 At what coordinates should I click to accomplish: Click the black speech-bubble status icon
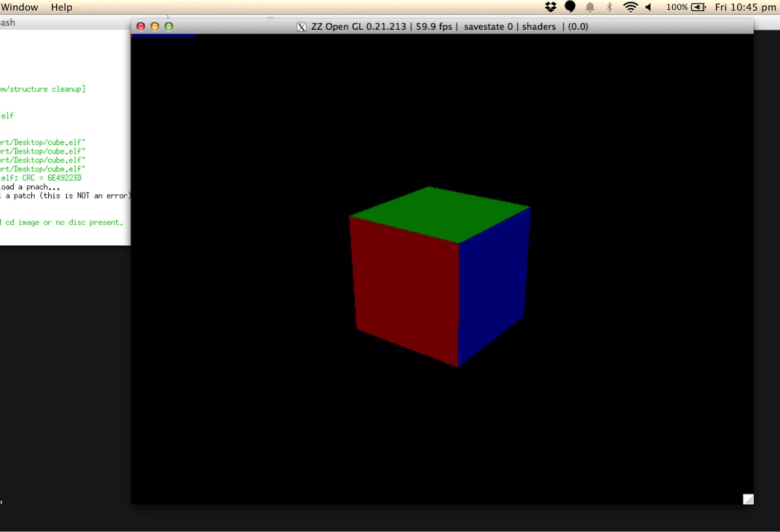click(x=570, y=7)
